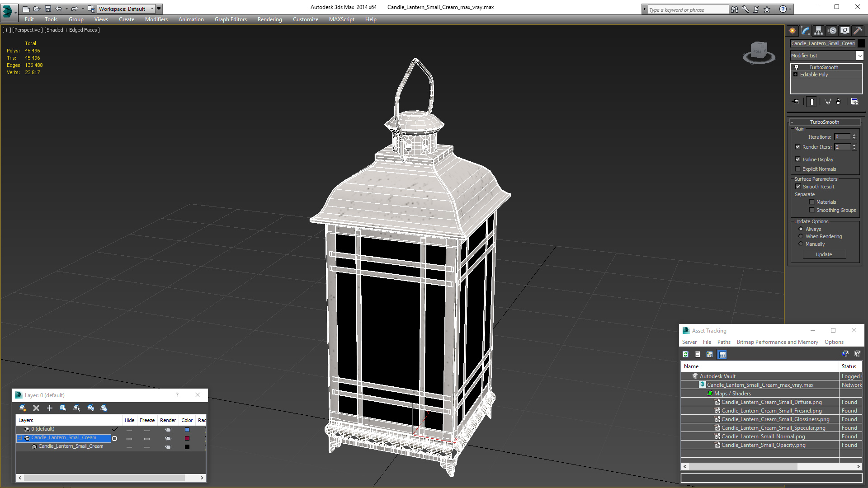The width and height of the screenshot is (868, 488).
Task: Expand the Editable Poly stack entry
Action: (x=795, y=75)
